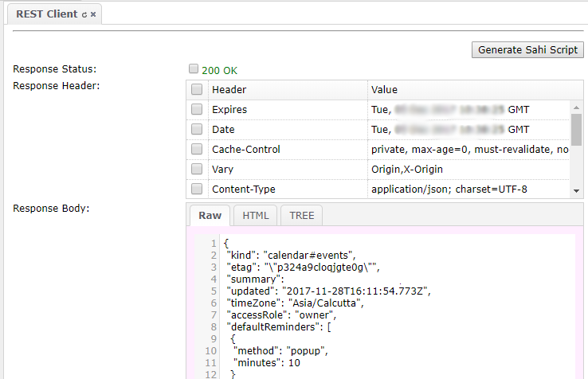This screenshot has height=379, width=588.
Task: Enable the Cache-Control header checkbox
Action: click(x=197, y=149)
